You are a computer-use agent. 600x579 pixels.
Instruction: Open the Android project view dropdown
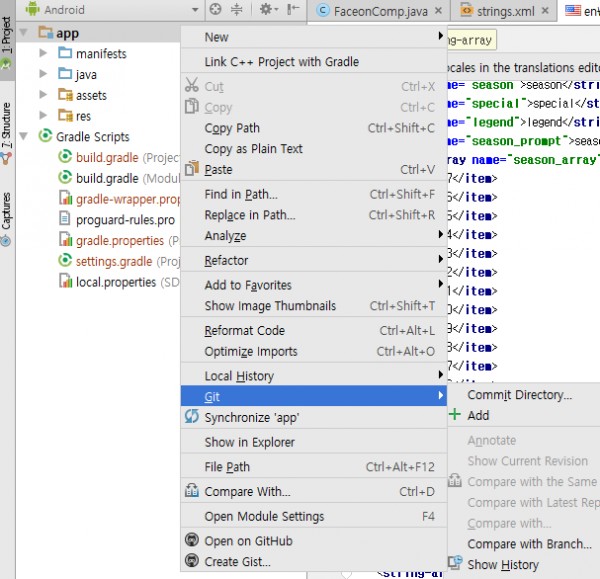pos(195,10)
